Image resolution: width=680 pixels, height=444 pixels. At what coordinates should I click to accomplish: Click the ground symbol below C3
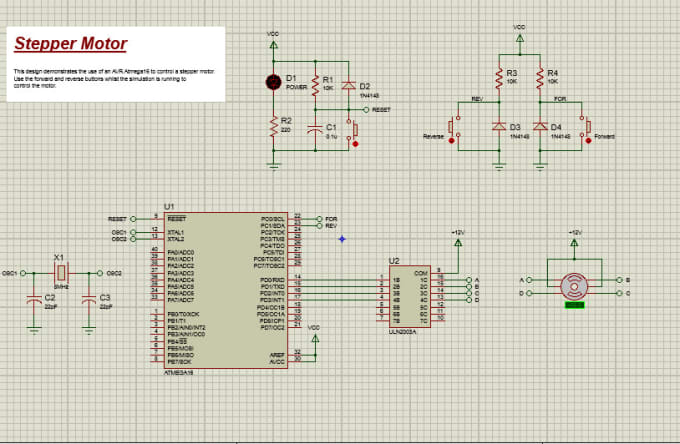click(89, 330)
